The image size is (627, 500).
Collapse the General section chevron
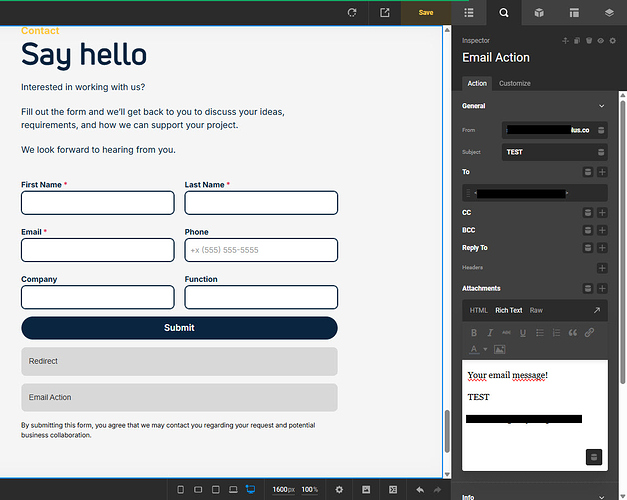pos(601,106)
